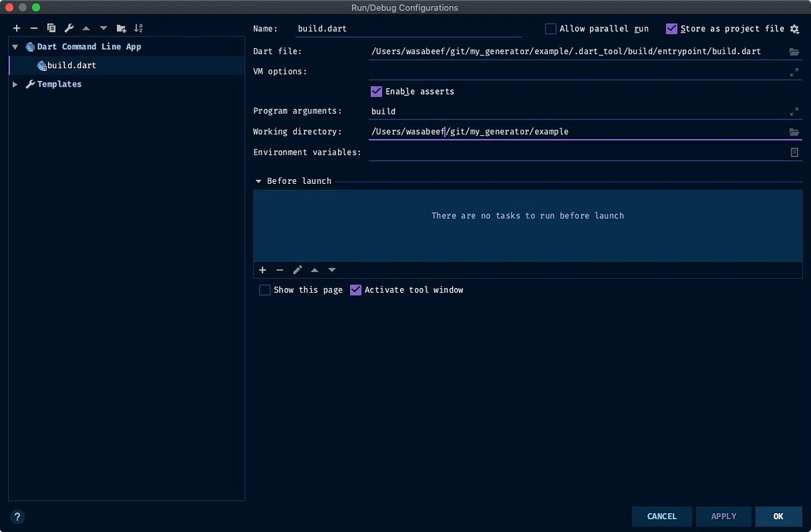
Task: Uncheck Activate tool window
Action: coord(355,290)
